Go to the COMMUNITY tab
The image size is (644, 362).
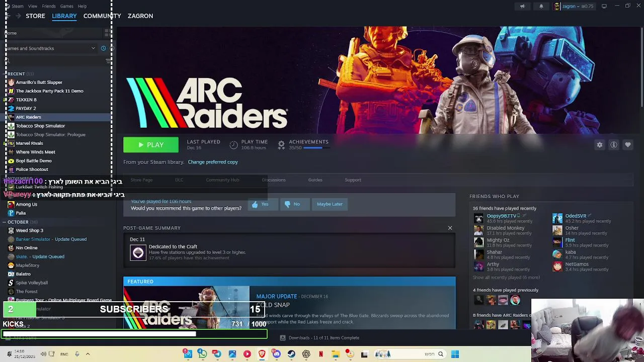(102, 16)
